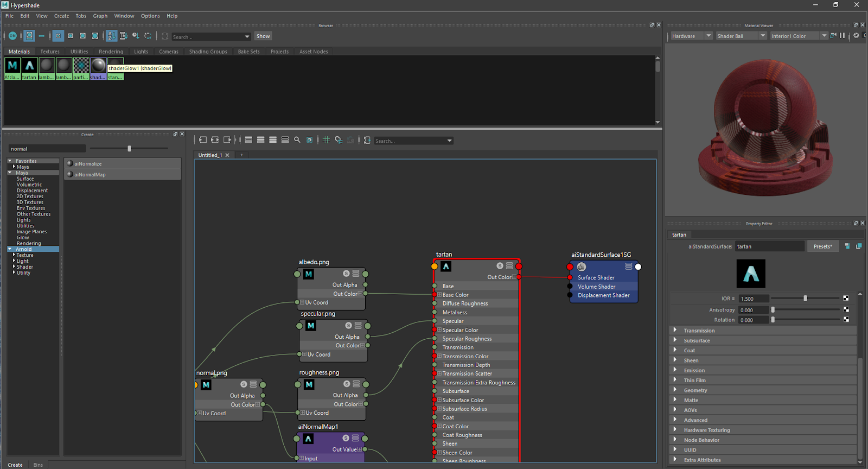Screen dimensions: 868x469
Task: Set nodes to full mode in the graph toolbar
Action: coord(273,140)
